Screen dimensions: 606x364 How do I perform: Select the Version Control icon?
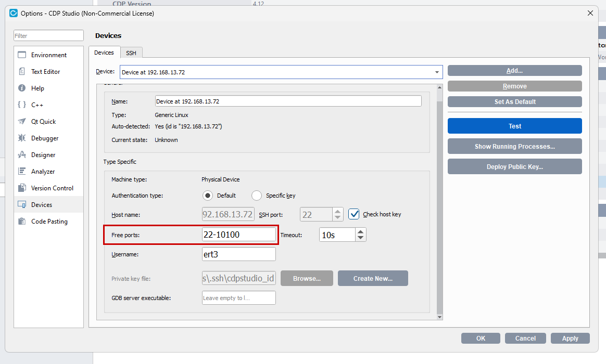[x=22, y=188]
